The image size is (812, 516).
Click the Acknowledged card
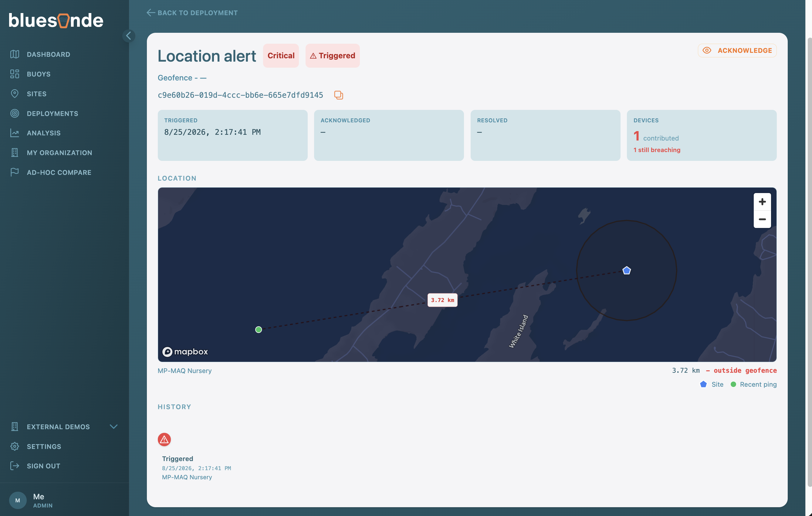[x=389, y=135]
